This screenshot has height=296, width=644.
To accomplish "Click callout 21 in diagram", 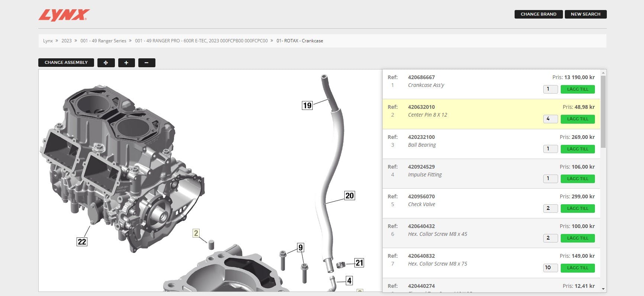I will [x=359, y=263].
